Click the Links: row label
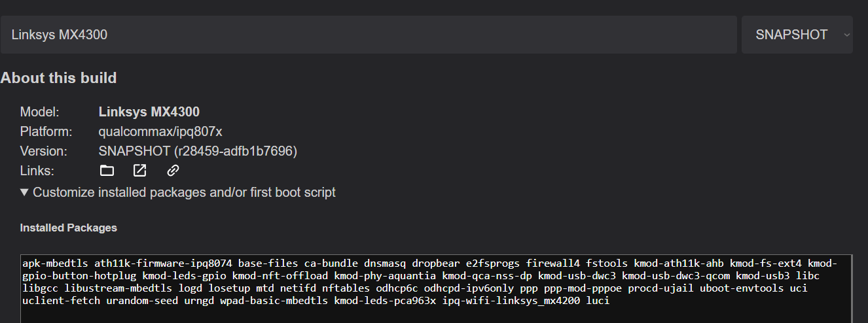The width and height of the screenshot is (868, 323). (37, 171)
